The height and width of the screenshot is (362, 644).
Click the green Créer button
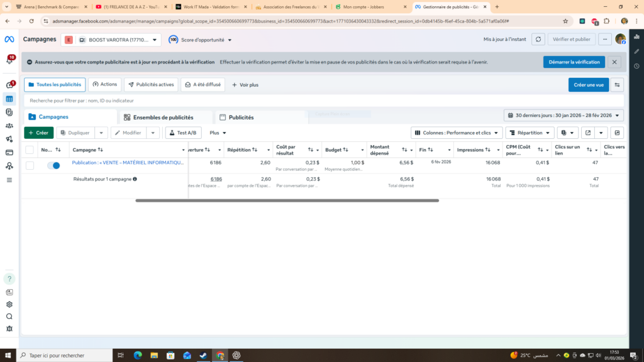(x=38, y=133)
